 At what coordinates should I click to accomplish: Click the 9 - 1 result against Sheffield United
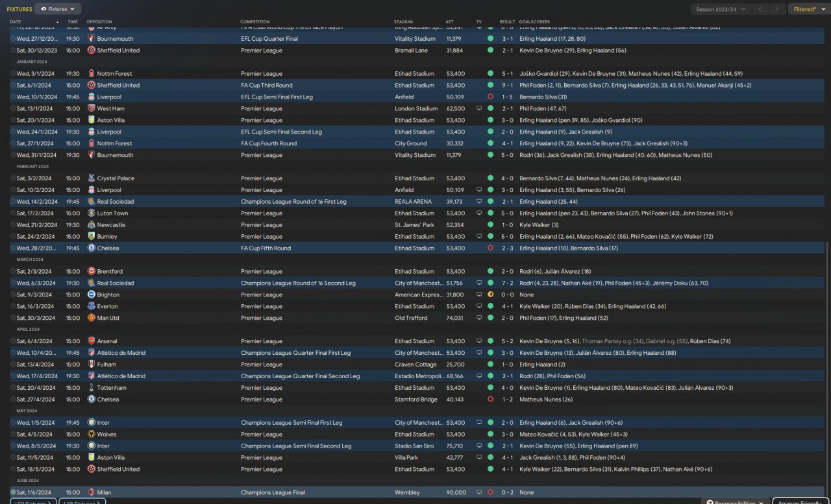(507, 86)
